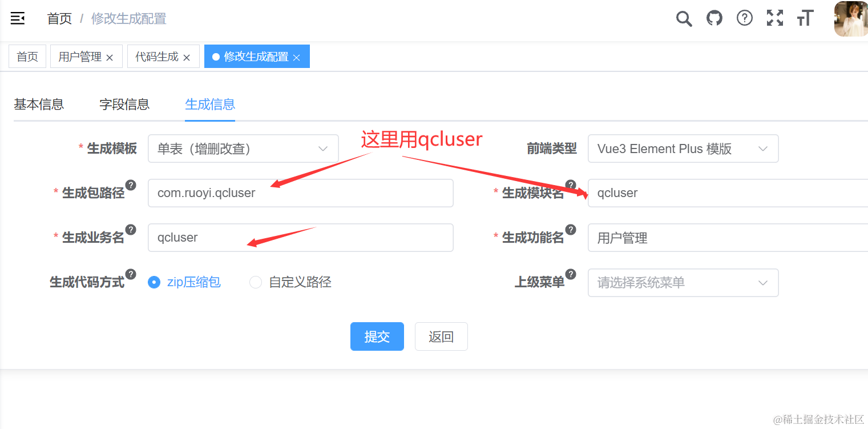Open the GitHub source icon
This screenshot has height=429, width=868.
click(714, 18)
